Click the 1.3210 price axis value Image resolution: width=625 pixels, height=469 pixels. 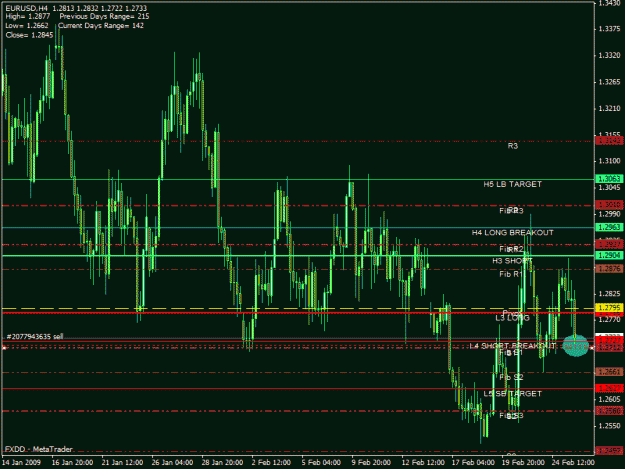pos(609,108)
